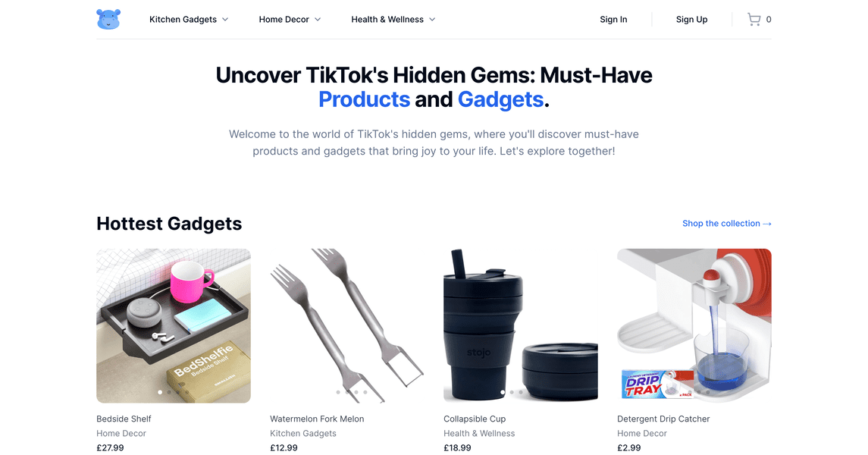Image resolution: width=868 pixels, height=455 pixels.
Task: Open the shopping cart icon
Action: [754, 20]
